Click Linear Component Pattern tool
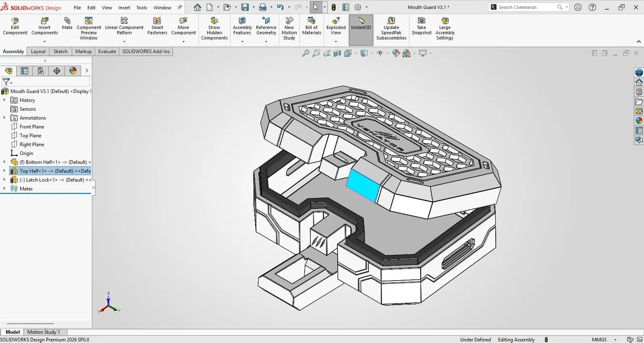Image resolution: width=644 pixels, height=343 pixels. [x=124, y=26]
